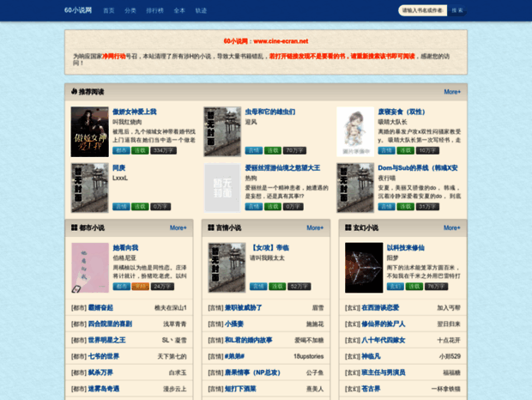532x400 pixels.
Task: Open 在西游谈恋爱 from the 玄幻 list
Action: [x=380, y=307]
